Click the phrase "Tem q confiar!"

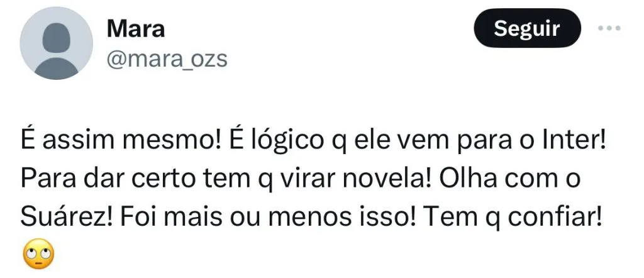514,218
